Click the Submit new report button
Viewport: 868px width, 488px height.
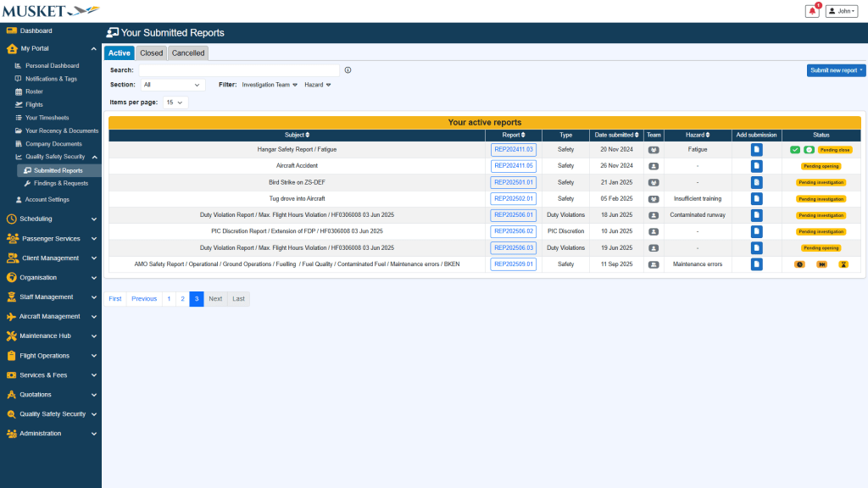[836, 70]
